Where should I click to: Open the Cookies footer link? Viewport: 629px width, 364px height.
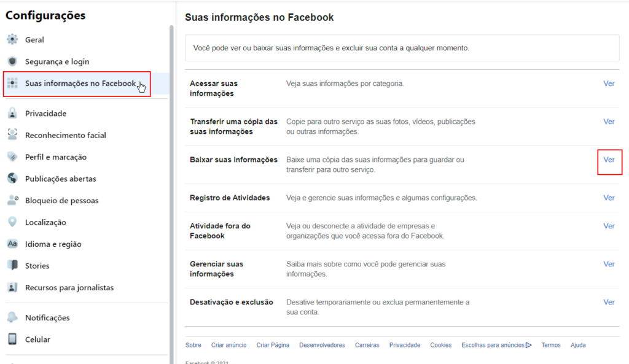tap(441, 345)
